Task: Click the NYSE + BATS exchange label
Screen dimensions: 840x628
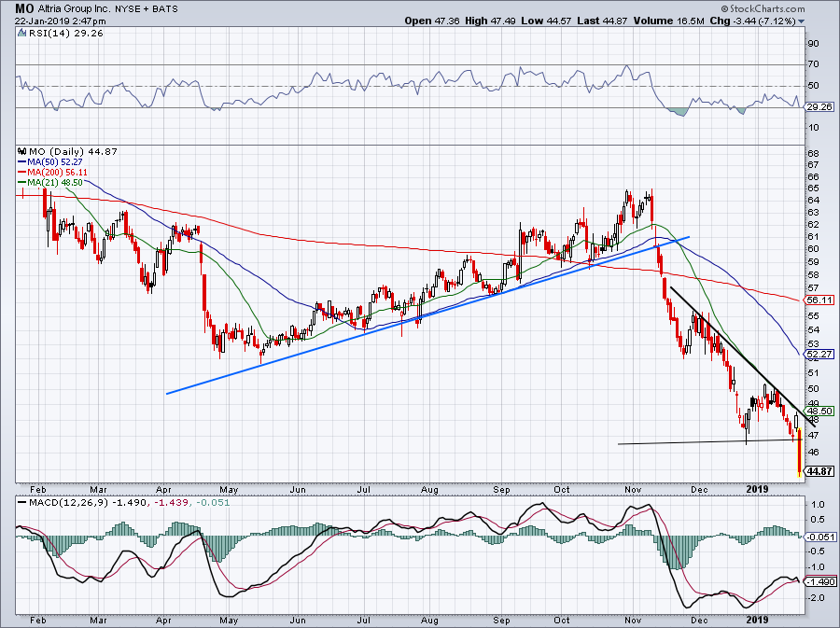Action: pos(147,9)
